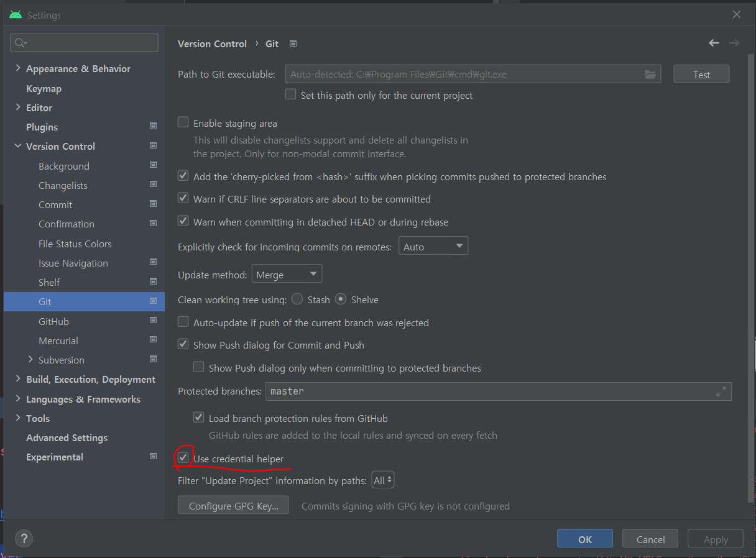
Task: Toggle Warn if CRLF line separators checkbox
Action: tap(183, 198)
